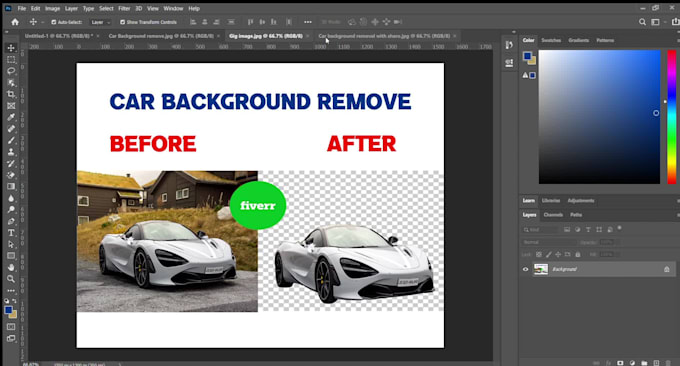Viewport: 680px width, 366px height.
Task: Switch to Untitled-1 document tab
Action: (58, 36)
